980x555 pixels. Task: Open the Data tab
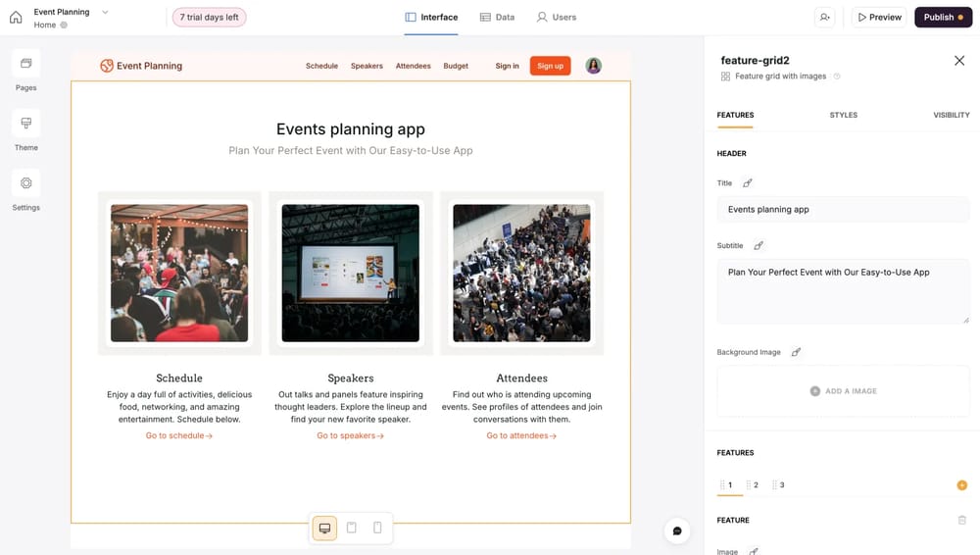tap(497, 17)
